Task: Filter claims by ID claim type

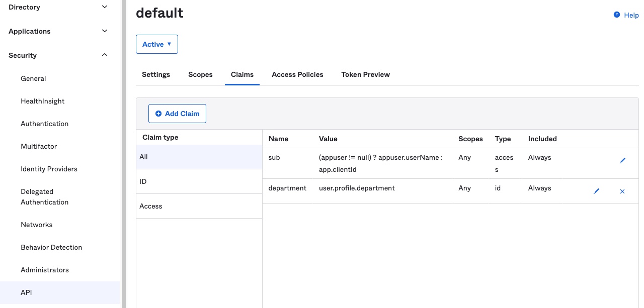Action: [x=199, y=181]
